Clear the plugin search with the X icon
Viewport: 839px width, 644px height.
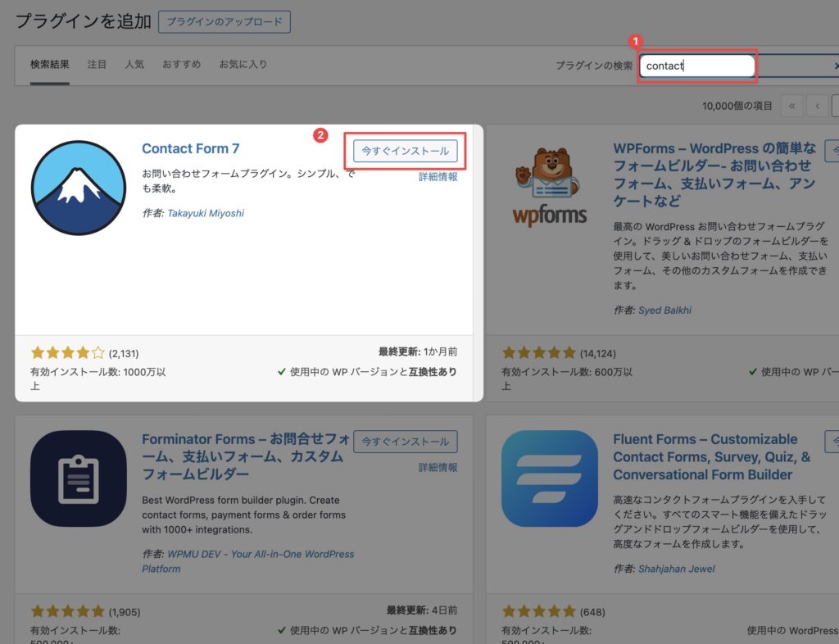836,66
